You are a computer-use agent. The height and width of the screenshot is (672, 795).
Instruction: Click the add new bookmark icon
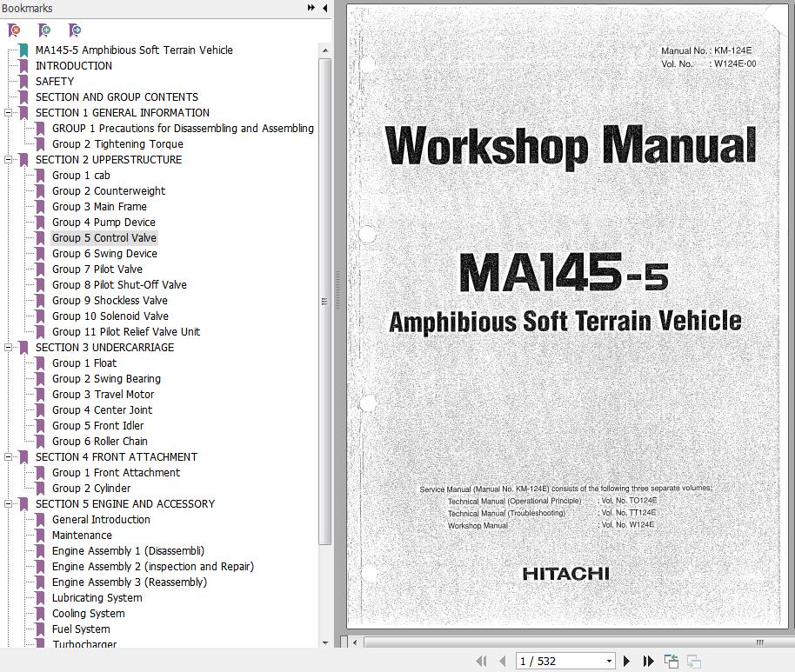pos(44,30)
